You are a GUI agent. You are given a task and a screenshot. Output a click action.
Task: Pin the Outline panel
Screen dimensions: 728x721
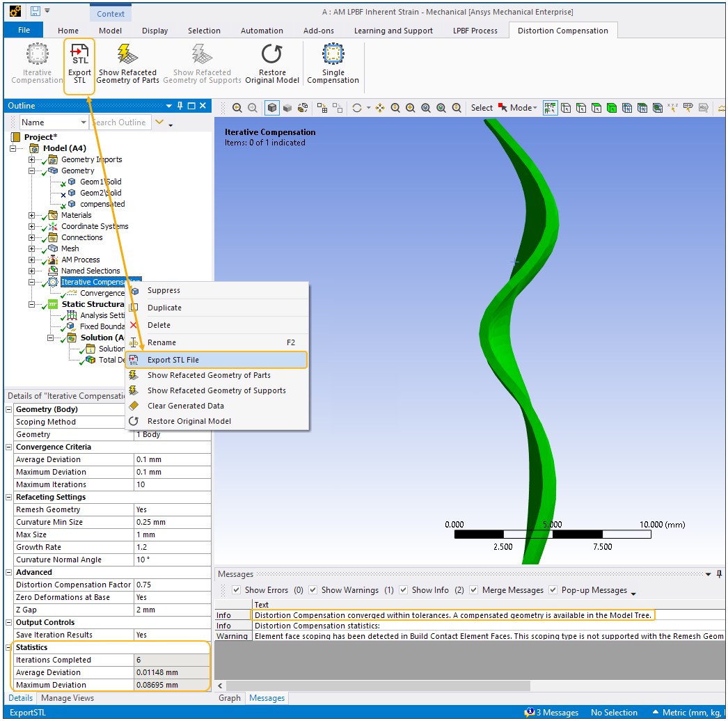point(180,106)
